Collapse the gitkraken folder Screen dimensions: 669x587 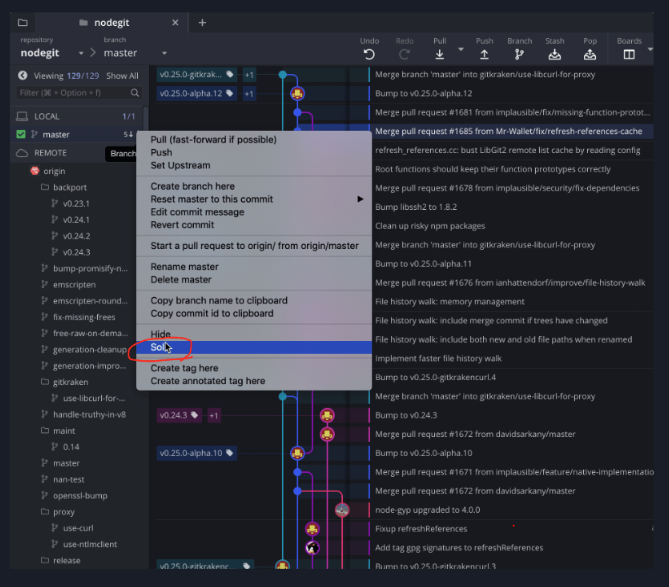coord(45,382)
